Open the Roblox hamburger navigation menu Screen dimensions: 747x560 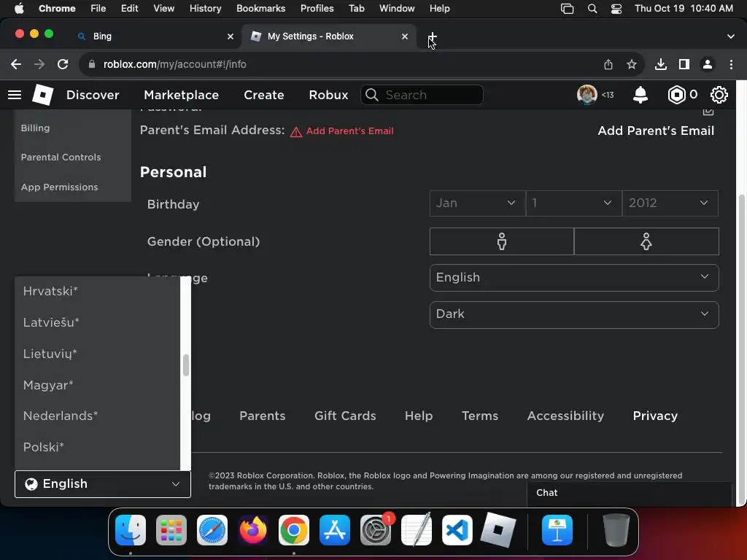(15, 95)
